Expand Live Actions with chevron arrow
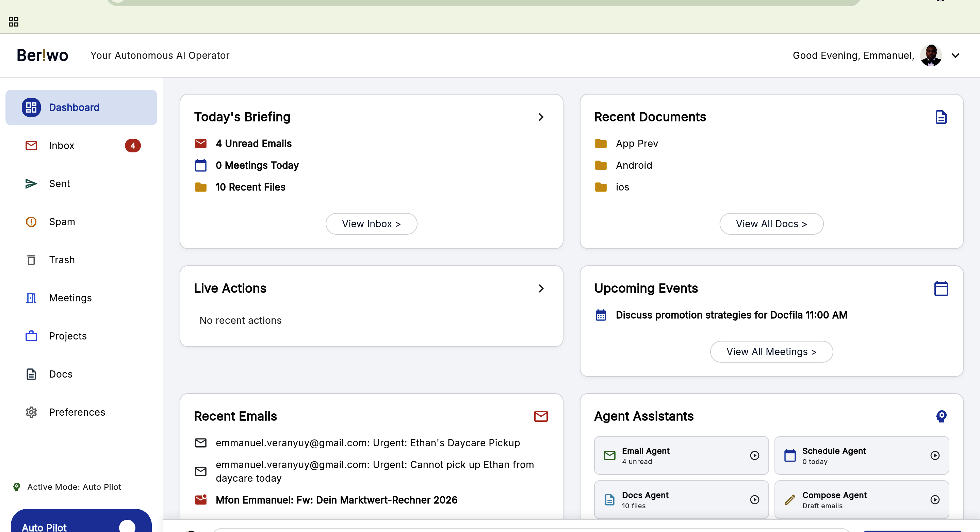The image size is (980, 532). [x=541, y=288]
